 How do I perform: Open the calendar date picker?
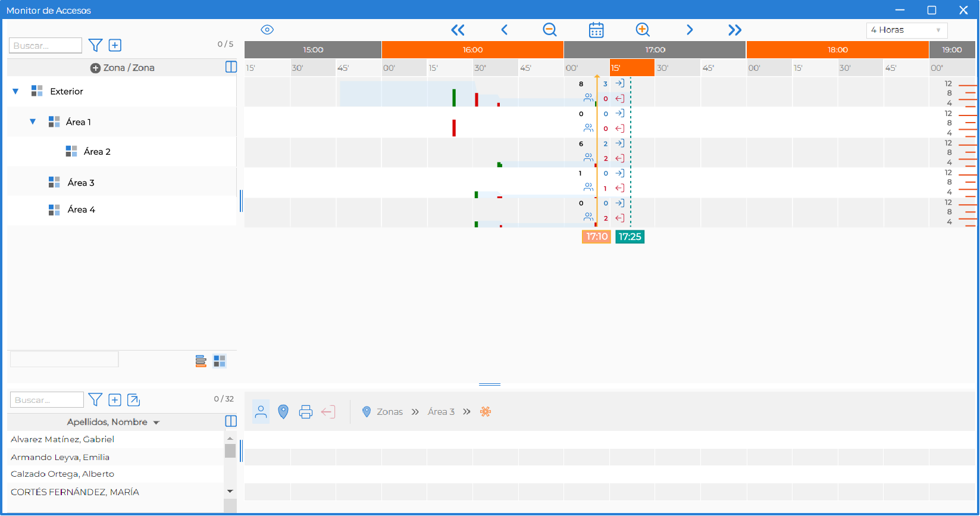[596, 30]
